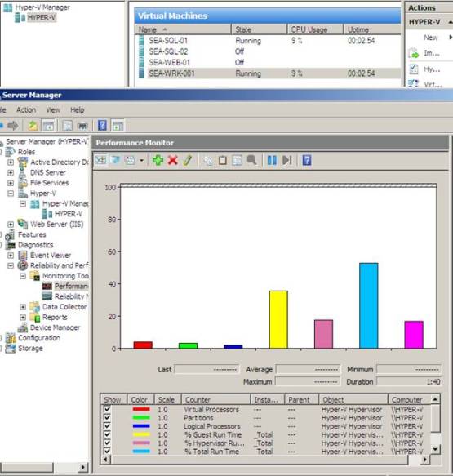Select Reports tree node
Screen dimensions: 453x476
[x=55, y=318]
